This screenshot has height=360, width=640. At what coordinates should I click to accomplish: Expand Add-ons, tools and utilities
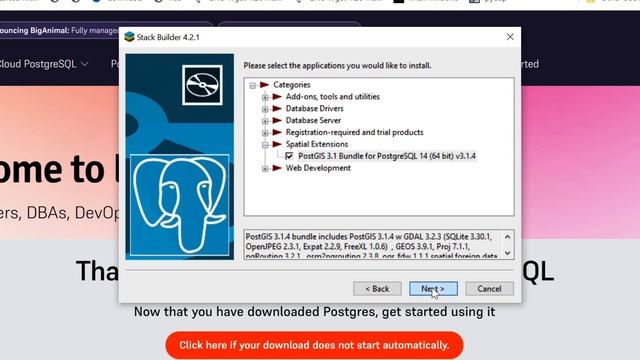click(x=265, y=97)
